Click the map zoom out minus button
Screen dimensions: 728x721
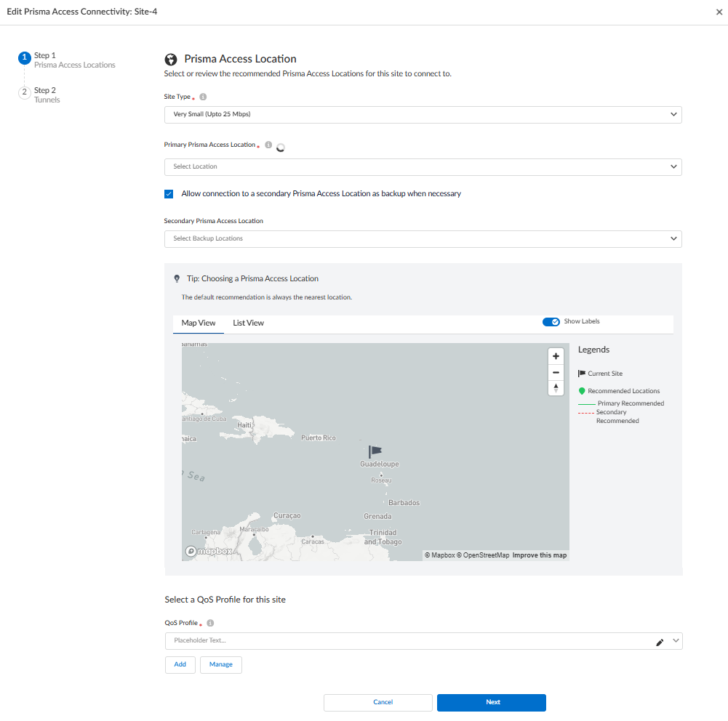pyautogui.click(x=556, y=372)
